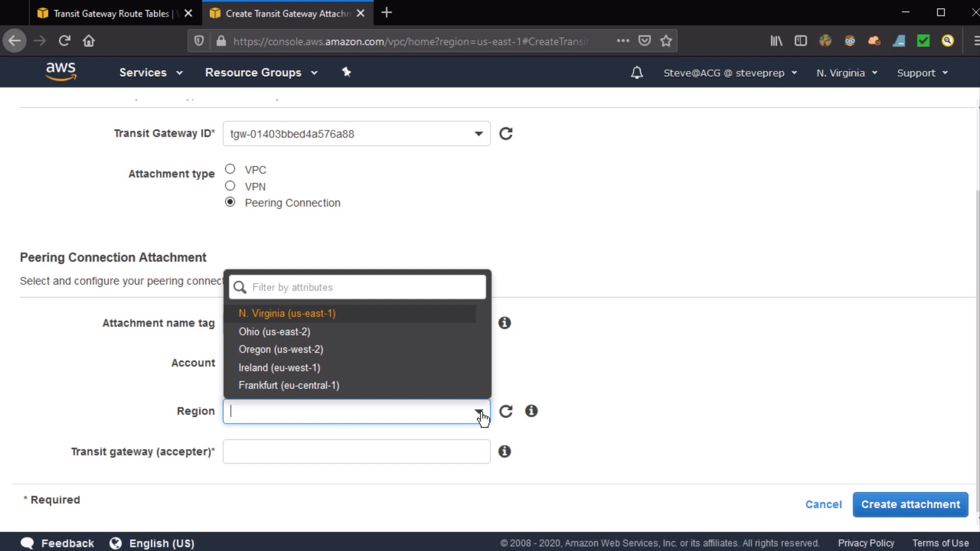This screenshot has height=551, width=980.
Task: Select the VPC attachment type
Action: tap(230, 169)
